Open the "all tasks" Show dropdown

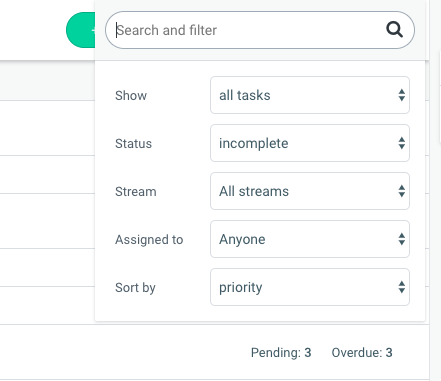click(310, 95)
